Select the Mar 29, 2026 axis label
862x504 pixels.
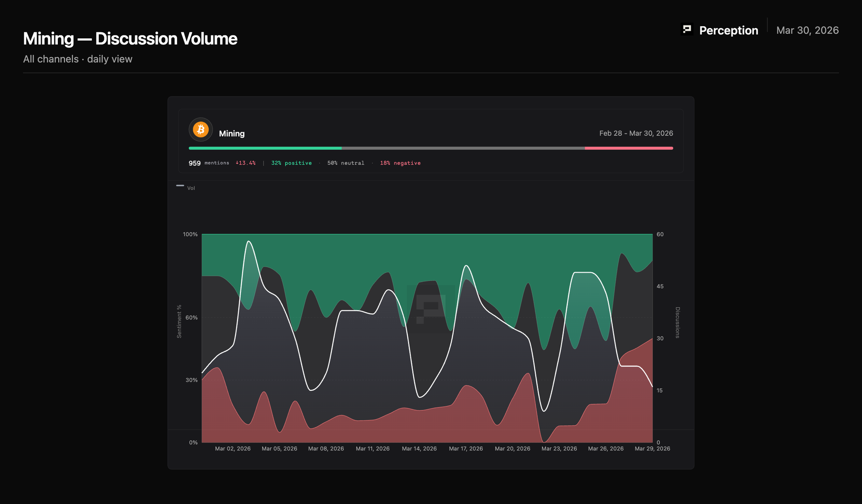tap(652, 449)
